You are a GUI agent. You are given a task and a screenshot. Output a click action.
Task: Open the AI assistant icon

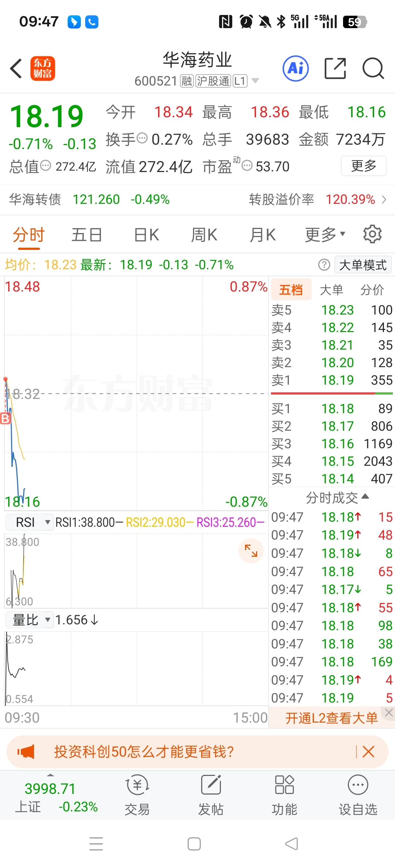pos(296,68)
